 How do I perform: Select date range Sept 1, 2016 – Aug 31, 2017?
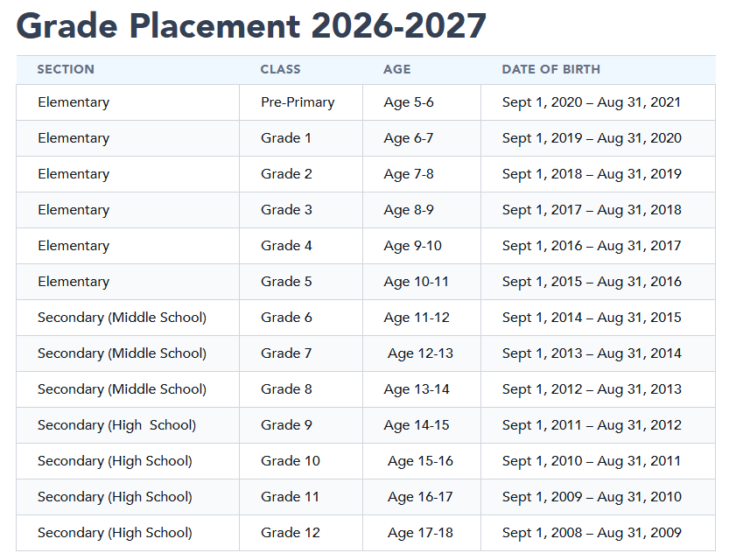click(592, 246)
